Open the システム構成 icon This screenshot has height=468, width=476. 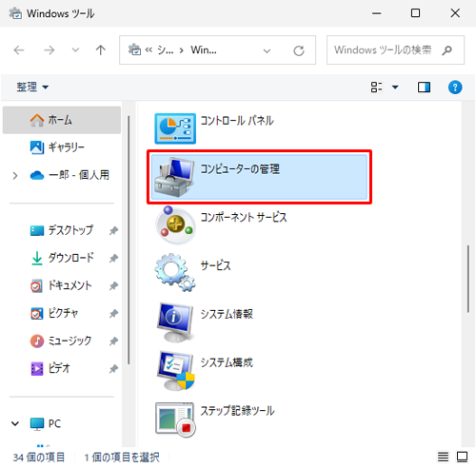175,370
